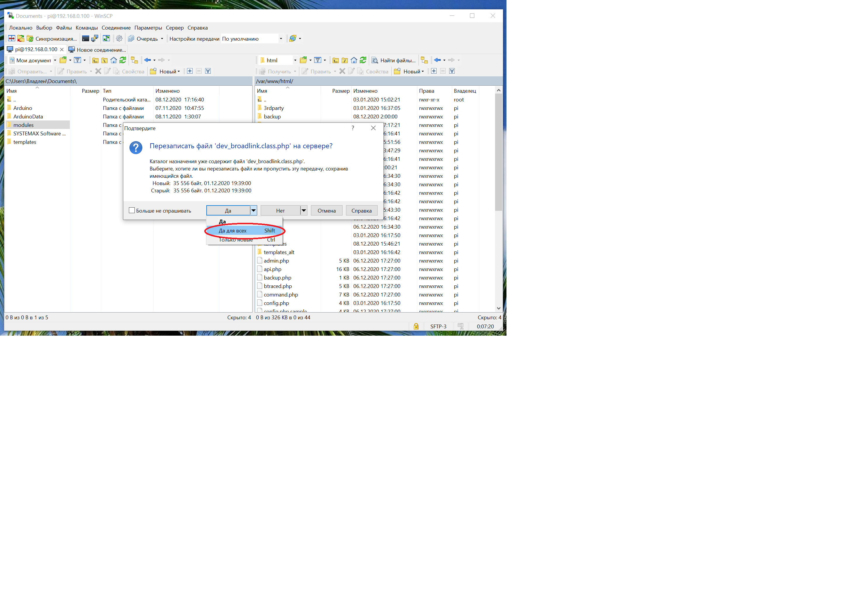Click the remote panel vertical scrollbar
This screenshot has width=868, height=614.
point(498,151)
